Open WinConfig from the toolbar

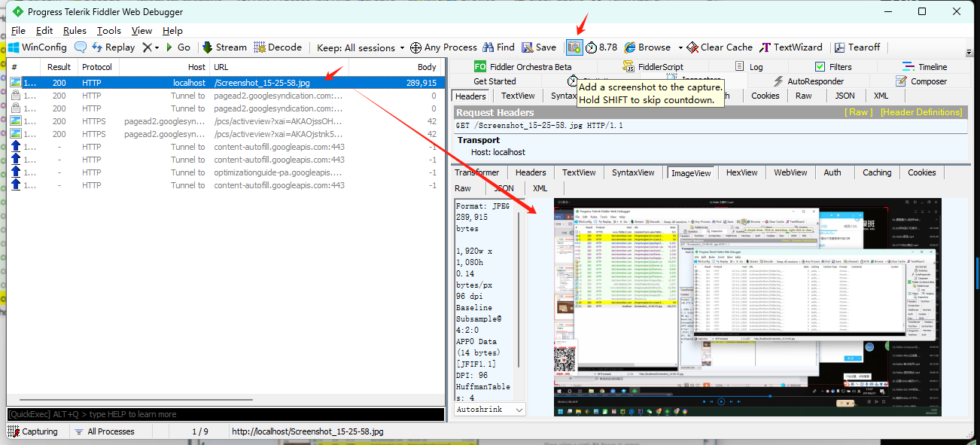point(38,47)
